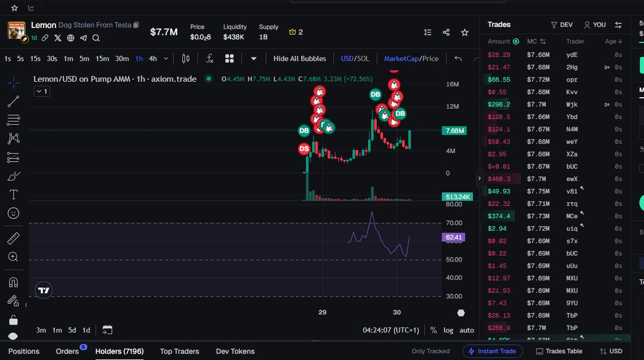This screenshot has width=644, height=360.
Task: Open the emoji icons tool
Action: (14, 213)
